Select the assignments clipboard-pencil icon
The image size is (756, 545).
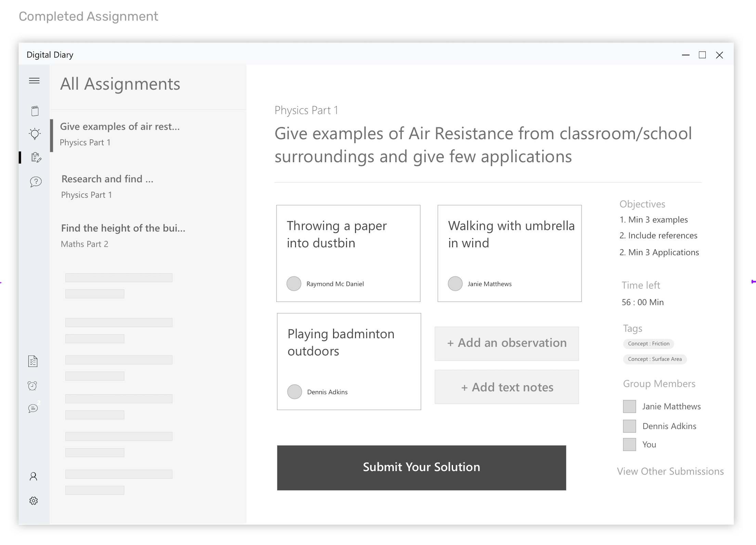coord(36,157)
